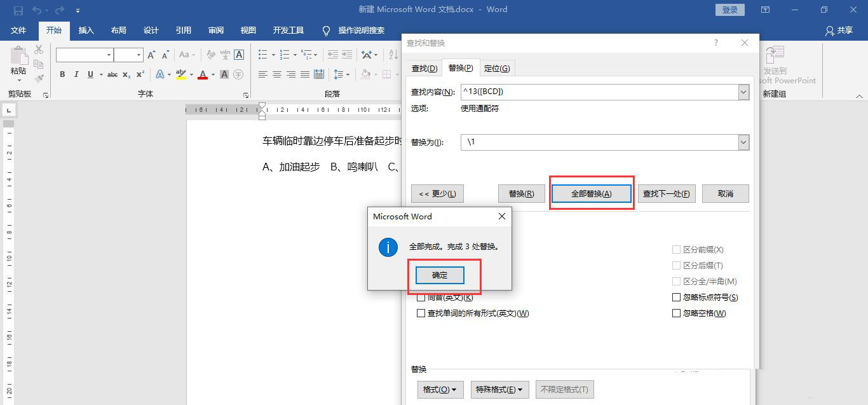
Task: Toggle Bold formatting
Action: pyautogui.click(x=62, y=74)
